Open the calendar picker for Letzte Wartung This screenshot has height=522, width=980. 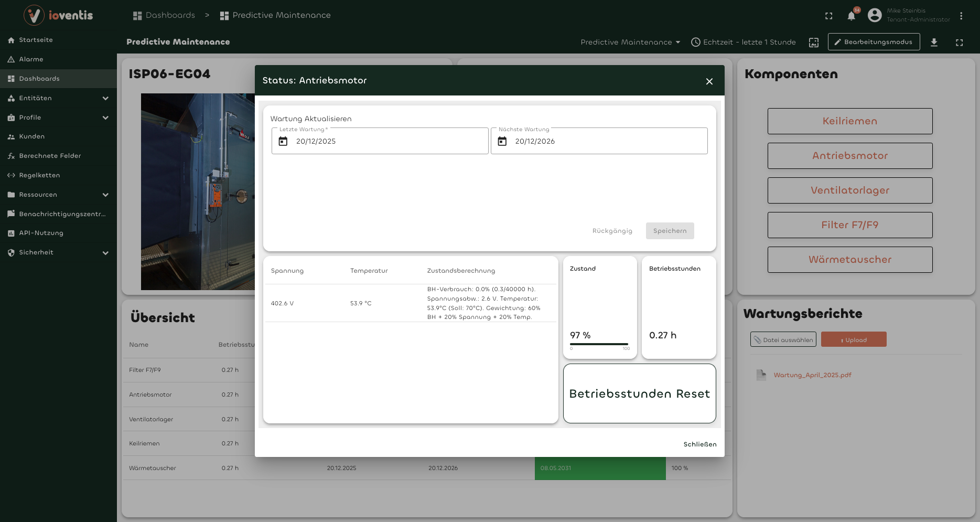point(283,141)
